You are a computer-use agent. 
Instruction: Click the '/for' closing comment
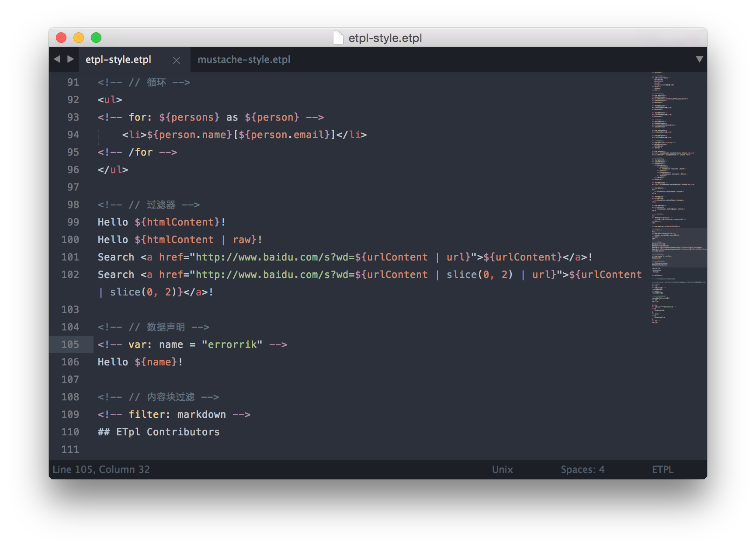[137, 152]
